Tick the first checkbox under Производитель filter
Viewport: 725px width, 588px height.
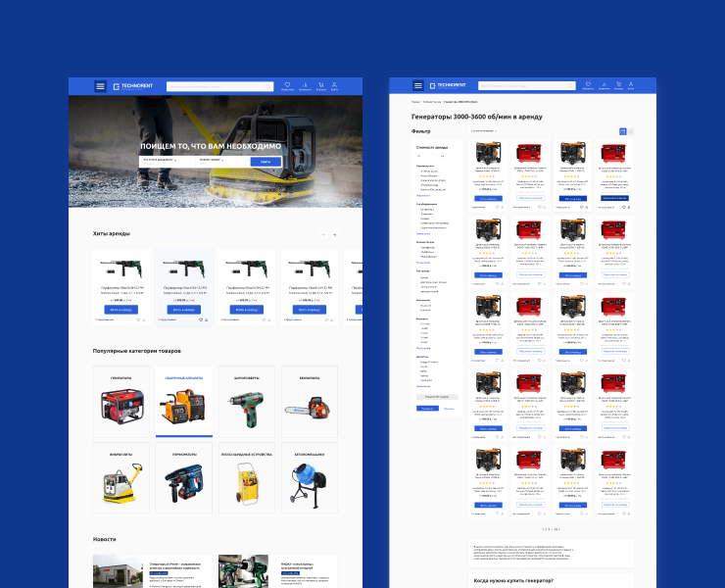pos(418,171)
